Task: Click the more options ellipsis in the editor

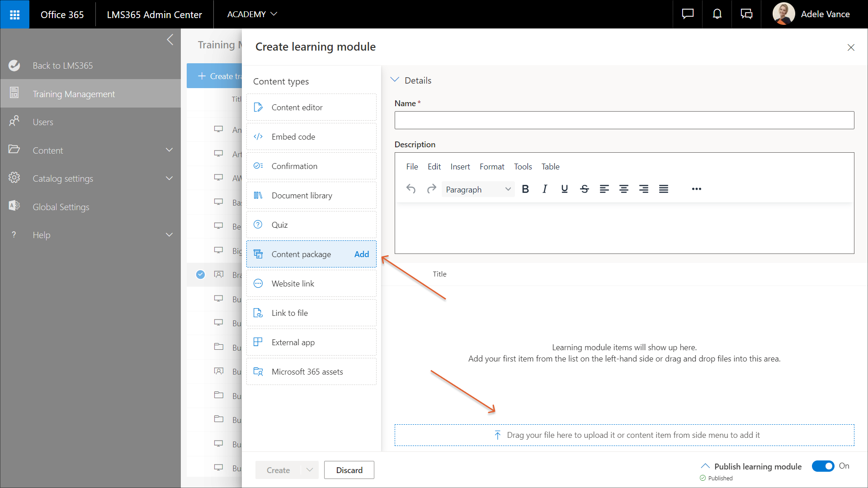Action: pyautogui.click(x=696, y=189)
